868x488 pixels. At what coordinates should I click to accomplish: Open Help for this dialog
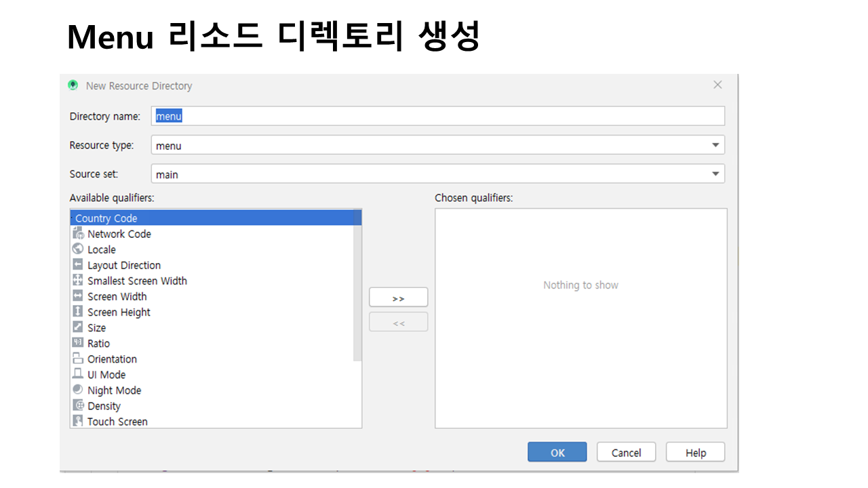[695, 453]
